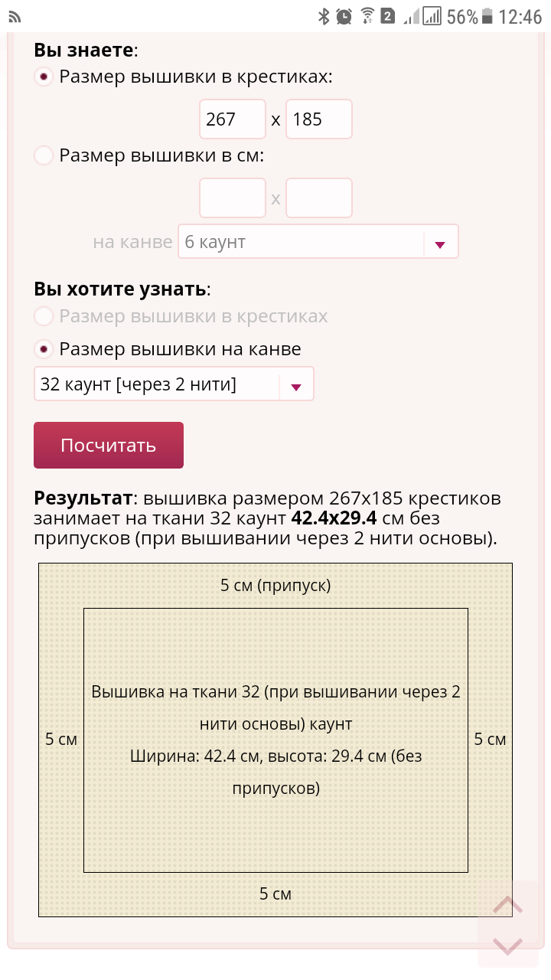The height and width of the screenshot is (980, 551).
Task: Select 'Размер вышивки в см' radio option
Action: tap(44, 156)
